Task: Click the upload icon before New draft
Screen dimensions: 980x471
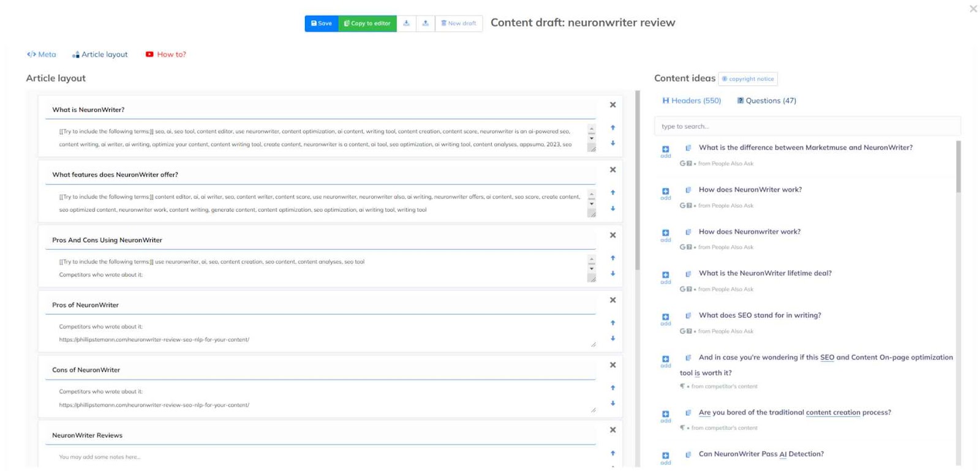Action: click(425, 23)
